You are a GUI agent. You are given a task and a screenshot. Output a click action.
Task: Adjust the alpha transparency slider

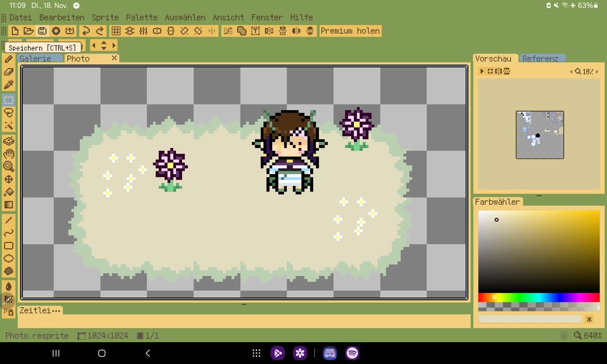[x=539, y=306]
